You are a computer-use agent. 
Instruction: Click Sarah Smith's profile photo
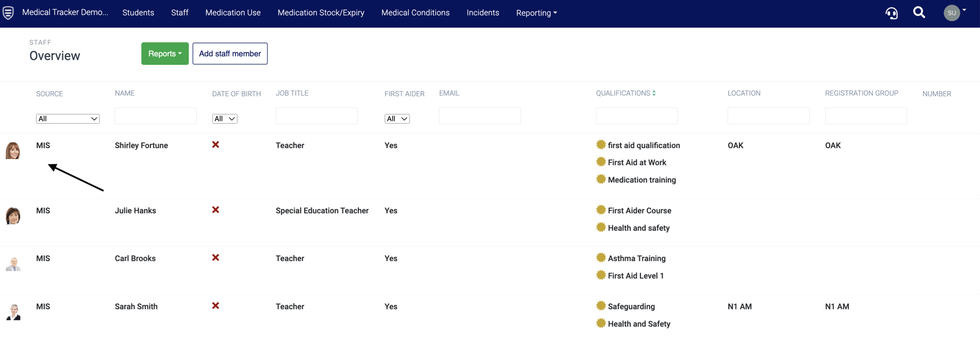[x=13, y=312]
